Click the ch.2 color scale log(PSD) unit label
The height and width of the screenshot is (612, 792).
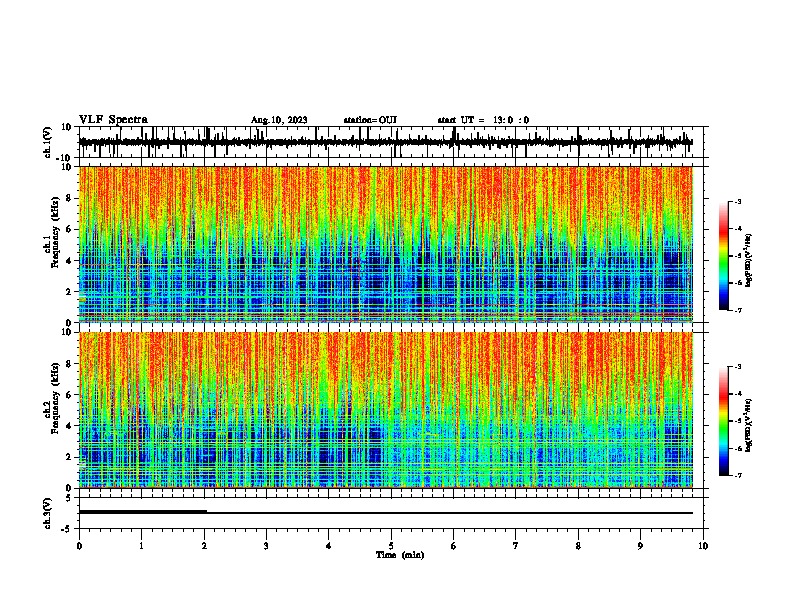[749, 426]
